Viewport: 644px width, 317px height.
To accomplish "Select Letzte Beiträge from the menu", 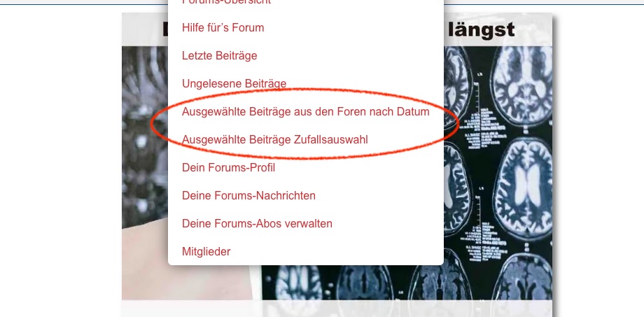I will [219, 56].
